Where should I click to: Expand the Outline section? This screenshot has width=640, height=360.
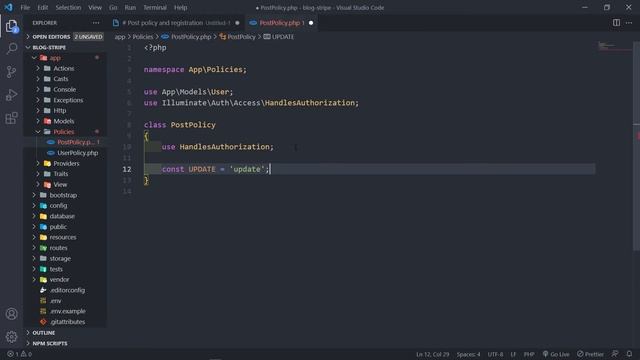43,333
